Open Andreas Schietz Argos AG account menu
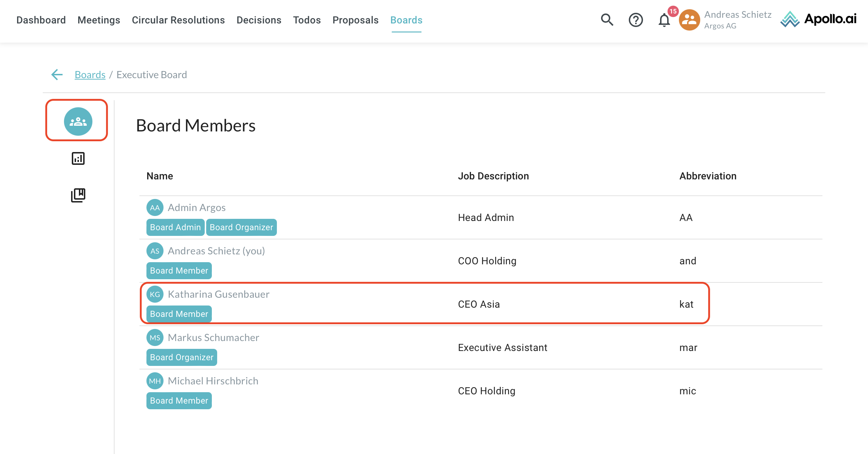 tap(738, 20)
